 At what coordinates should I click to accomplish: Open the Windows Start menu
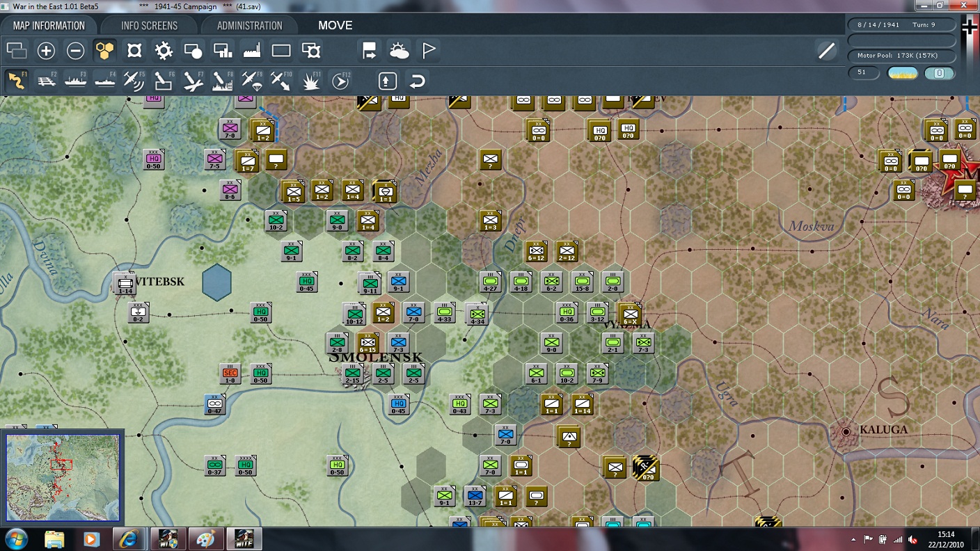[x=16, y=539]
